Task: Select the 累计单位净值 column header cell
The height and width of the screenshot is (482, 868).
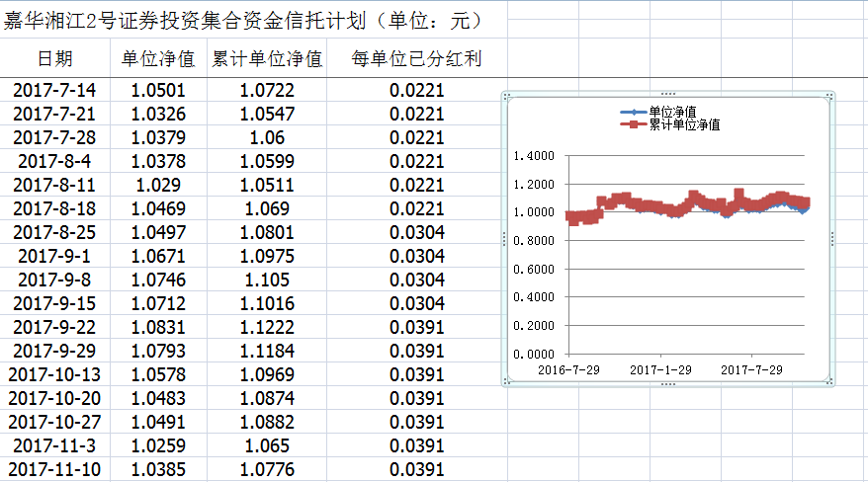Action: pos(267,58)
